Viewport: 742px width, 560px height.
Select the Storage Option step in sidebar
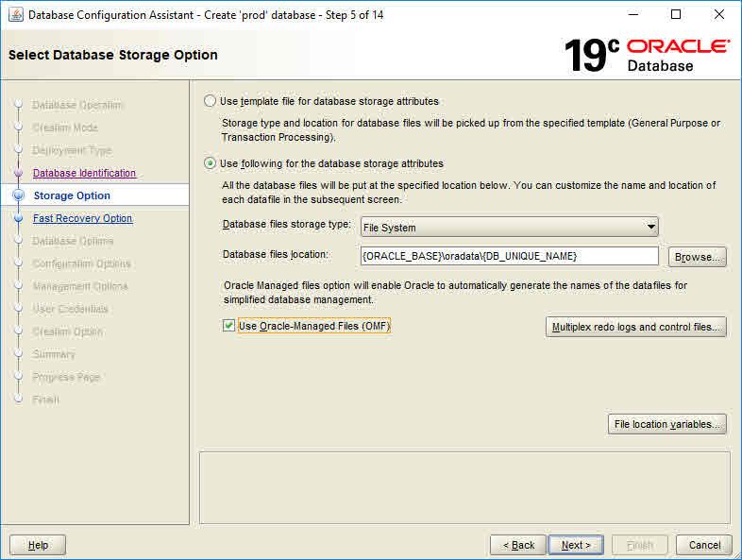(x=72, y=195)
